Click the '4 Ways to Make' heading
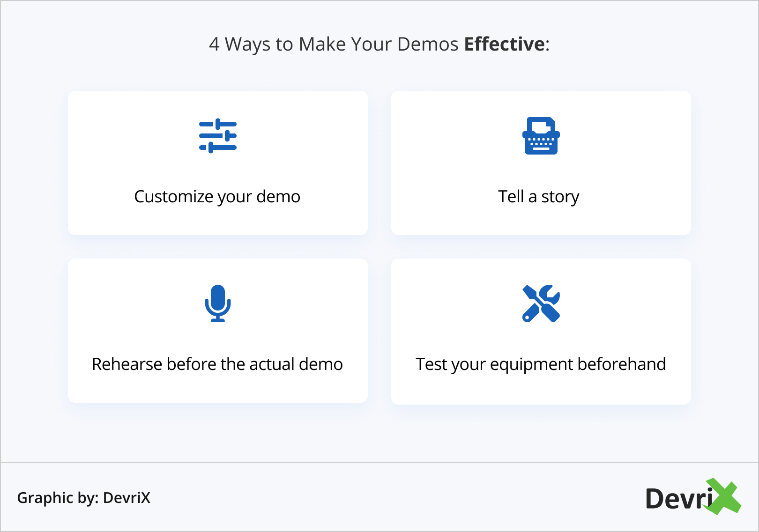Screen dimensions: 759x532 tap(379, 44)
